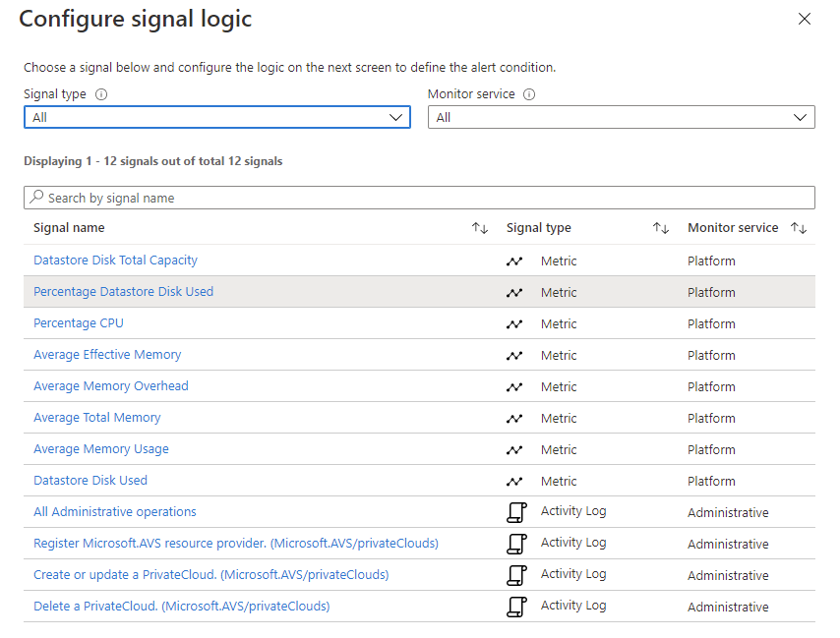Click the Metric icon for Average Memory Usage
Image resolution: width=840 pixels, height=638 pixels.
(x=514, y=449)
